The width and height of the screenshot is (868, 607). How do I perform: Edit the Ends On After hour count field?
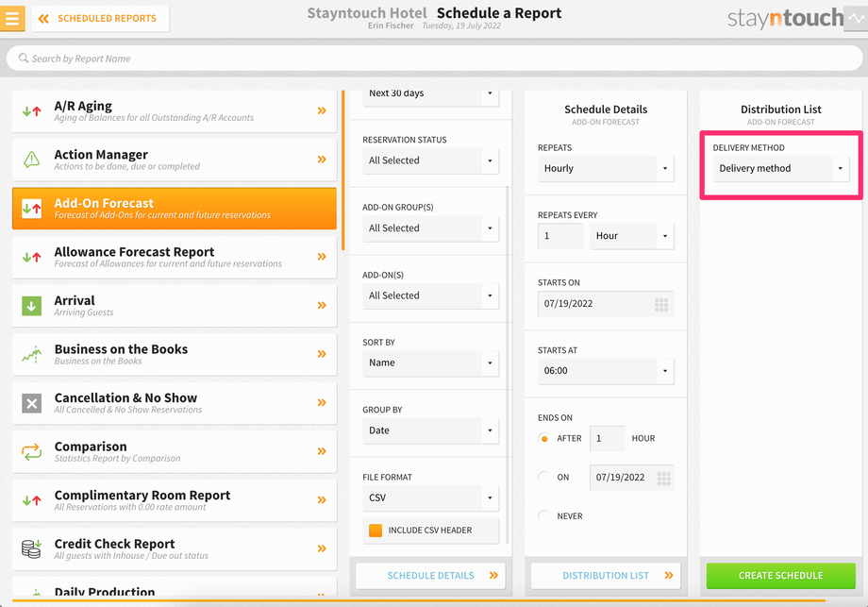pyautogui.click(x=608, y=439)
